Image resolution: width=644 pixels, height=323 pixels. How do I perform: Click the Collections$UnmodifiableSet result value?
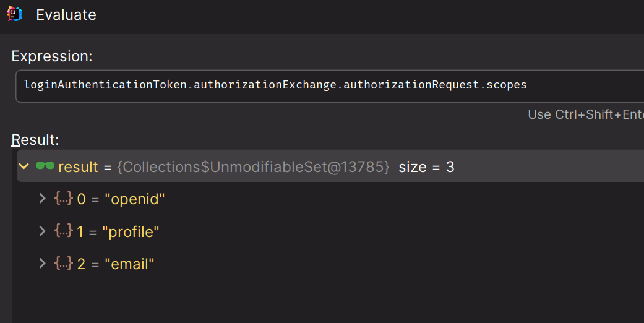pyautogui.click(x=253, y=166)
